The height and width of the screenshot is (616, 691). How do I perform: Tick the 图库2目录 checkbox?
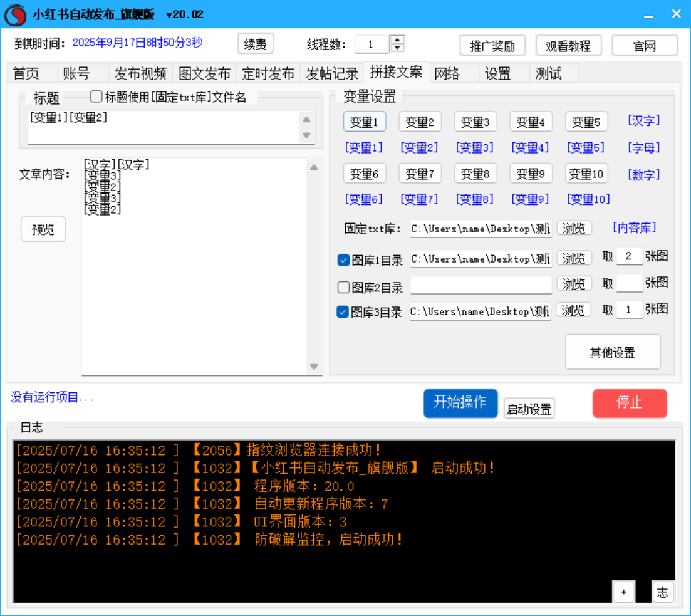coord(343,288)
